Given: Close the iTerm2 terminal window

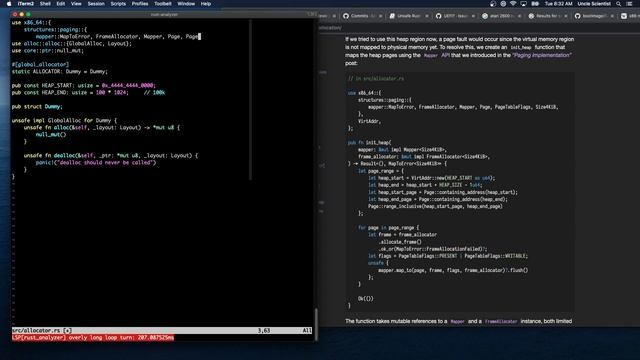Looking at the screenshot, I should [x=15, y=14].
